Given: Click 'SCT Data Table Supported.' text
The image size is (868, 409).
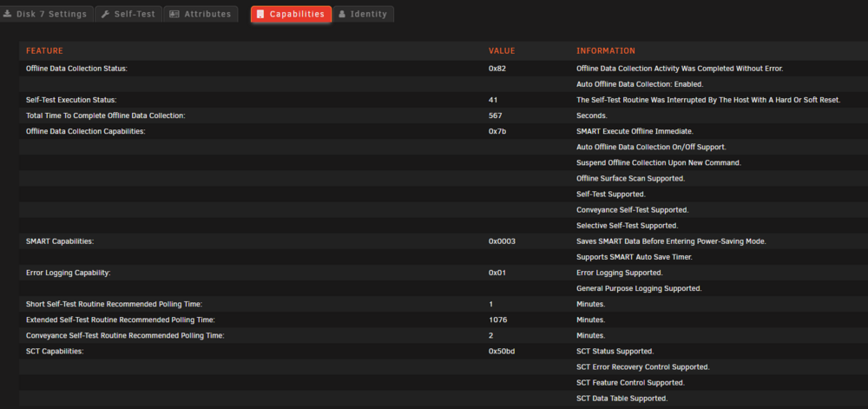Looking at the screenshot, I should [x=621, y=399].
